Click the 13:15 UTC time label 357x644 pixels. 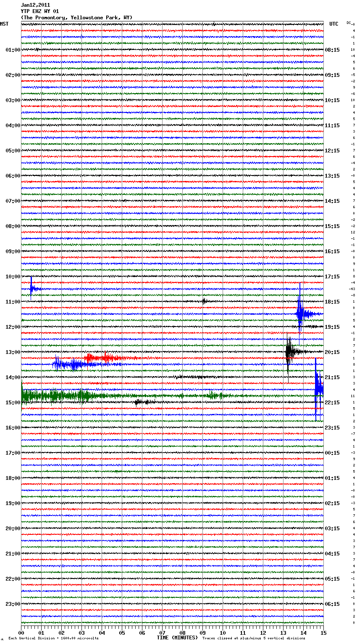click(x=332, y=176)
